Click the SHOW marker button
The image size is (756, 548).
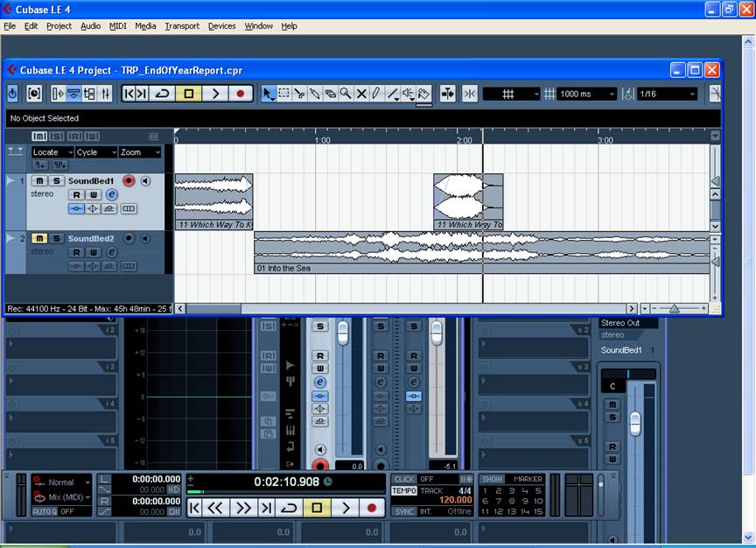pos(492,479)
